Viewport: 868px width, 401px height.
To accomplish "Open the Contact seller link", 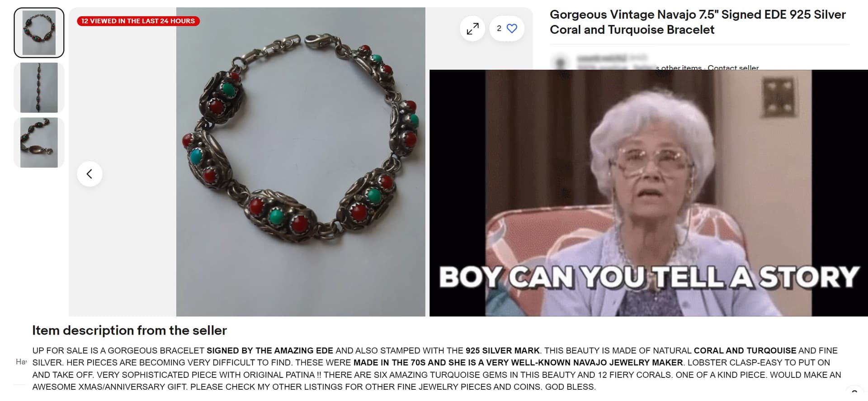I will point(733,67).
